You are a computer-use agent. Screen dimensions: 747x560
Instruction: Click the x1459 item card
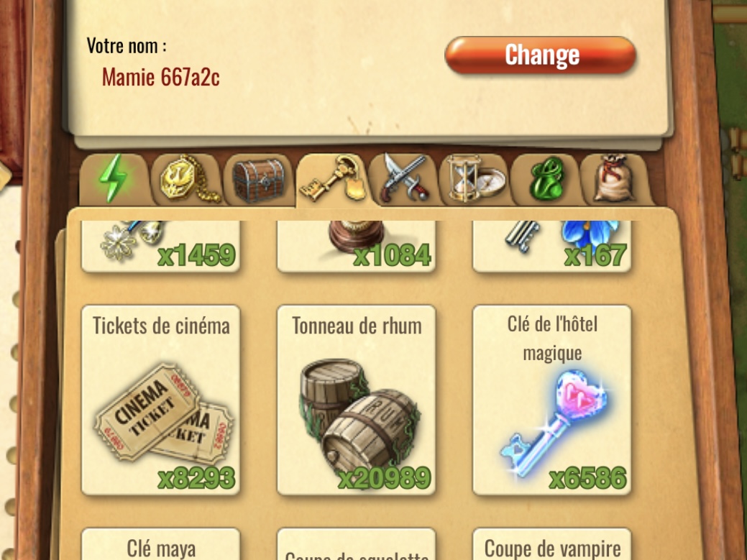coord(161,246)
